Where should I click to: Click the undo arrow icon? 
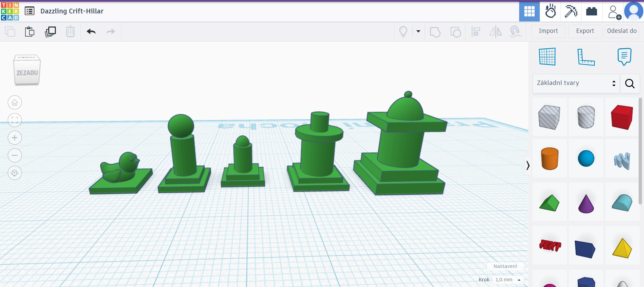(x=91, y=32)
